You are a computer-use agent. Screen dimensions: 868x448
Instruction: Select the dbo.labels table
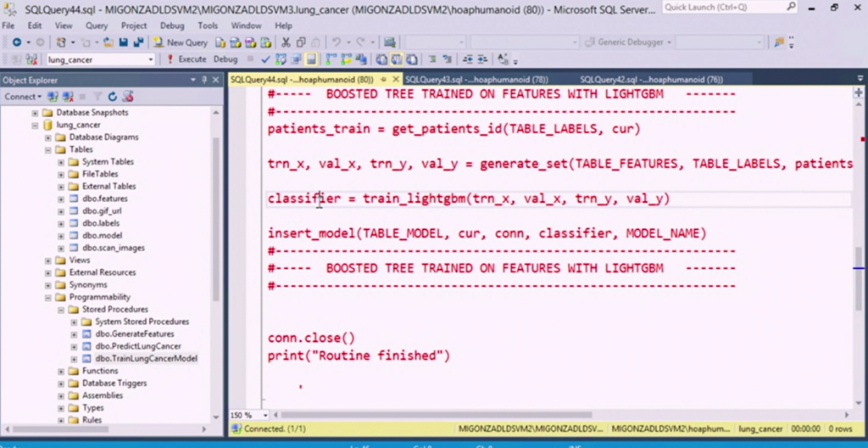click(100, 223)
